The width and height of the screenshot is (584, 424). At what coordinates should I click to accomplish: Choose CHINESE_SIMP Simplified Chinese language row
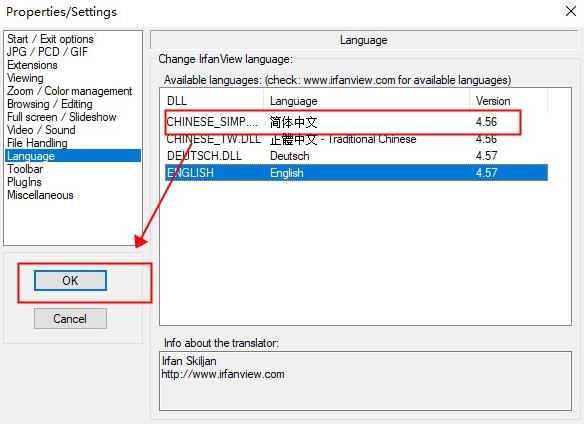[356, 122]
